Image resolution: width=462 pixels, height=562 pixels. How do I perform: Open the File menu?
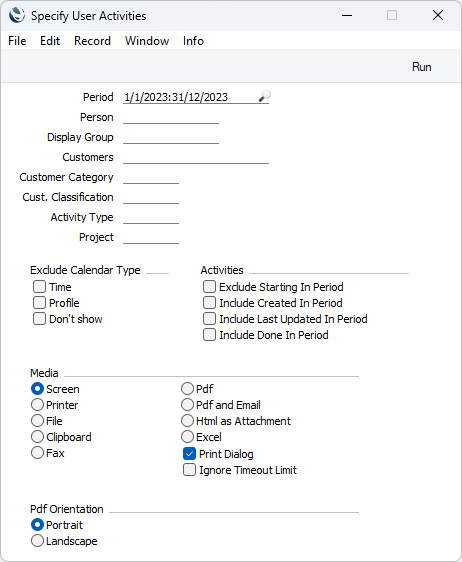(17, 41)
